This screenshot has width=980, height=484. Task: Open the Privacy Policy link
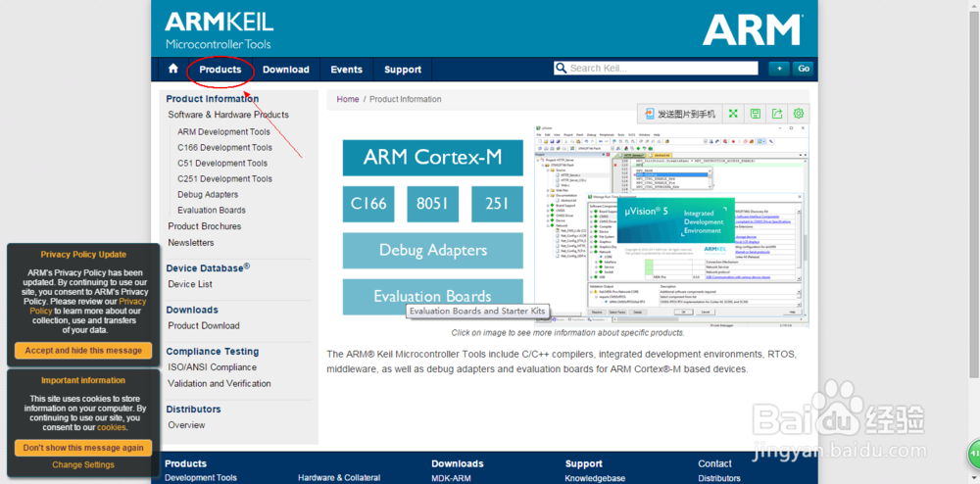pyautogui.click(x=88, y=306)
